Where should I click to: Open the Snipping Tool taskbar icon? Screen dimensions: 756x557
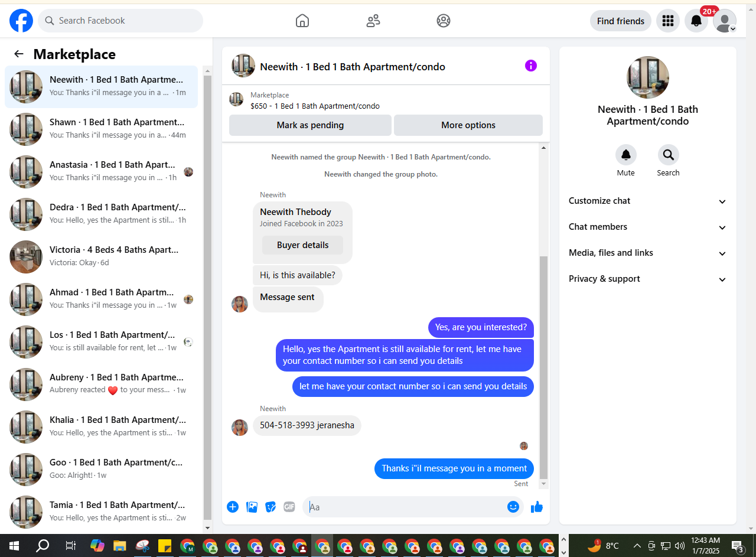pos(142,546)
